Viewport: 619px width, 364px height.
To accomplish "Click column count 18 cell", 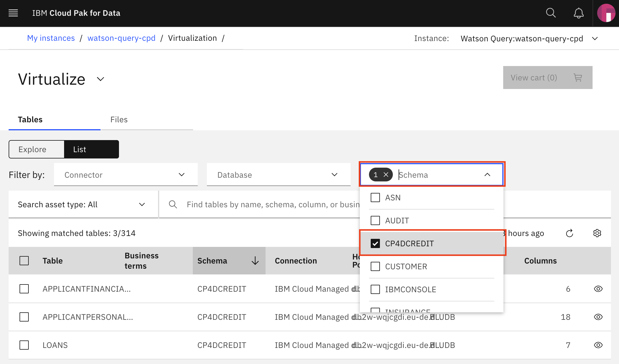I will point(565,317).
